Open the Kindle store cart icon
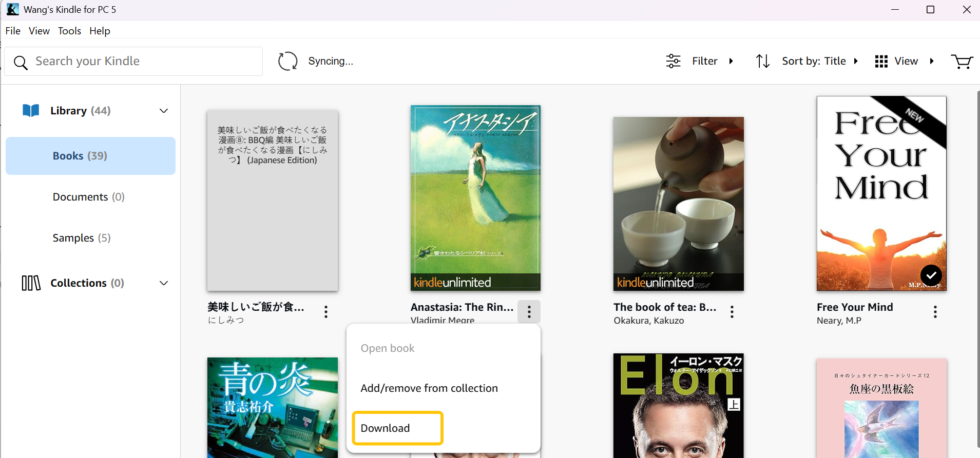This screenshot has height=458, width=980. click(x=962, y=62)
